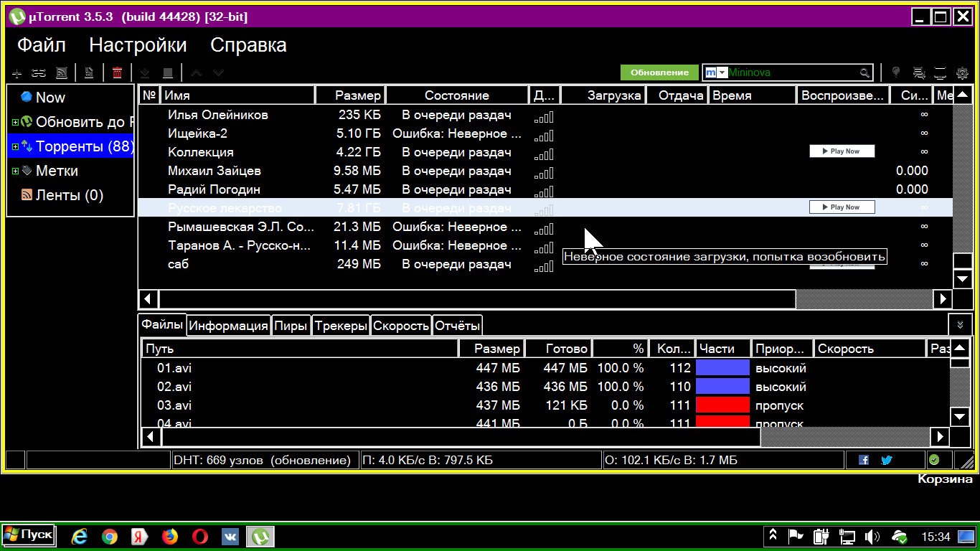The image size is (980, 551).
Task: Open Internet Explorer from taskbar
Action: click(79, 536)
